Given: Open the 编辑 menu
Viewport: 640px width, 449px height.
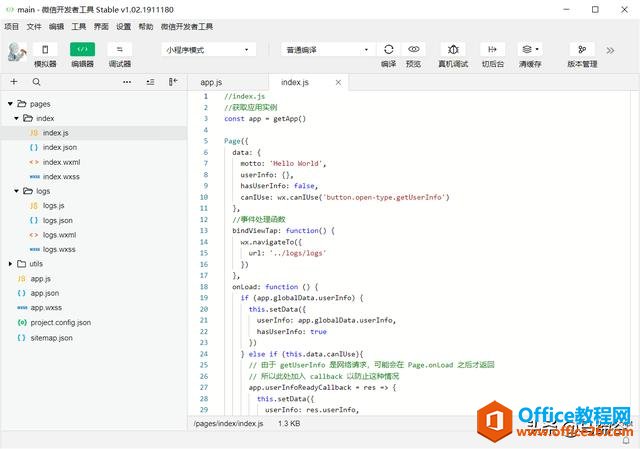Looking at the screenshot, I should (56, 27).
